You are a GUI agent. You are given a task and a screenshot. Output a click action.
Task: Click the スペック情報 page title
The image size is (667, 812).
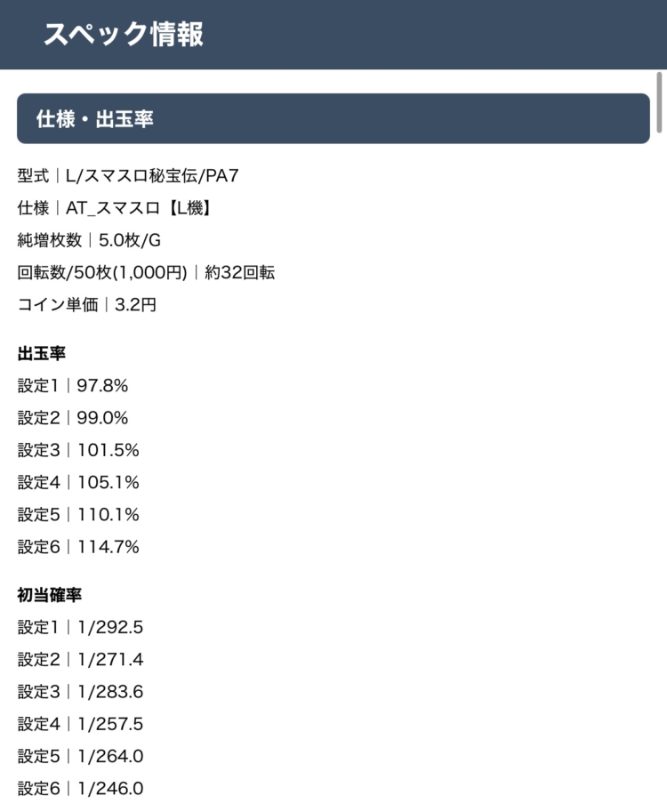click(124, 34)
